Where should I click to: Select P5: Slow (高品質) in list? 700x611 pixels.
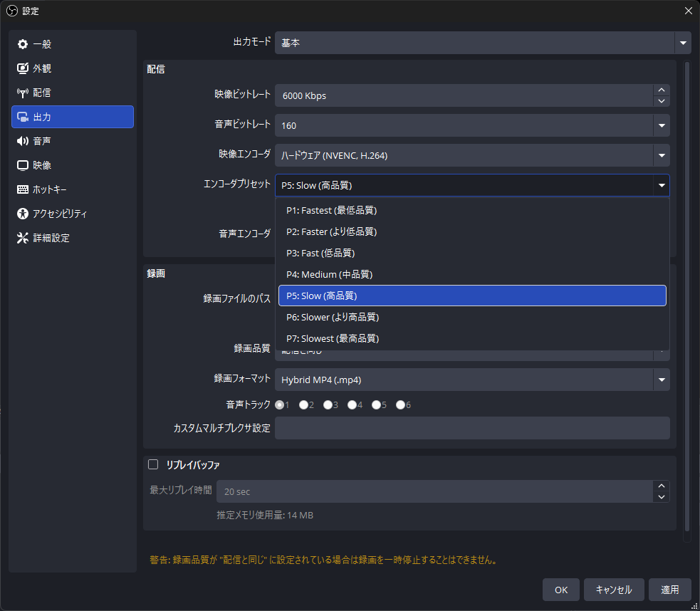[x=472, y=296]
